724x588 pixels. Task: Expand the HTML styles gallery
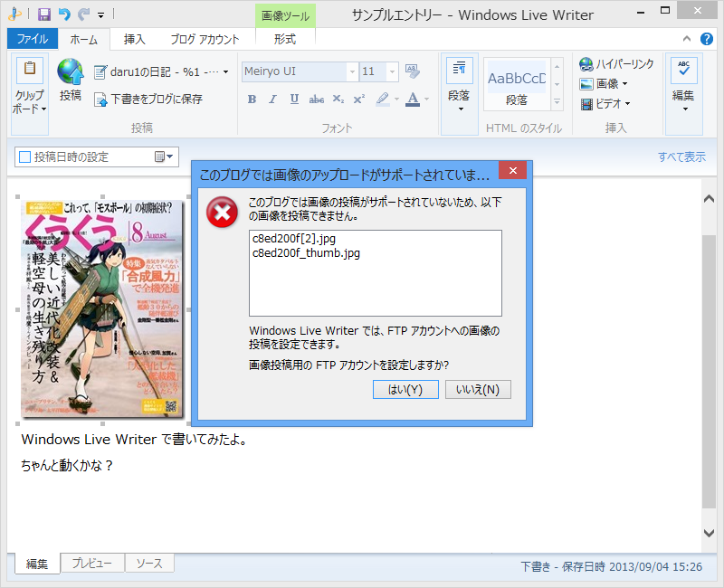(557, 101)
